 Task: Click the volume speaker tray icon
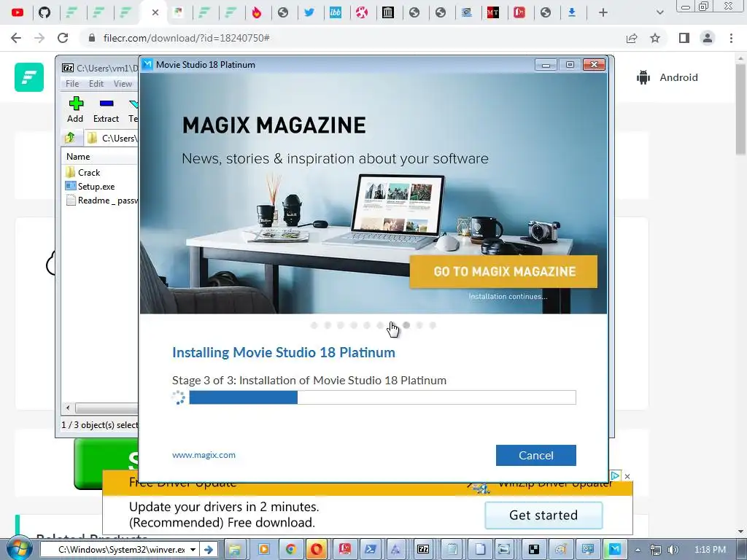click(673, 550)
